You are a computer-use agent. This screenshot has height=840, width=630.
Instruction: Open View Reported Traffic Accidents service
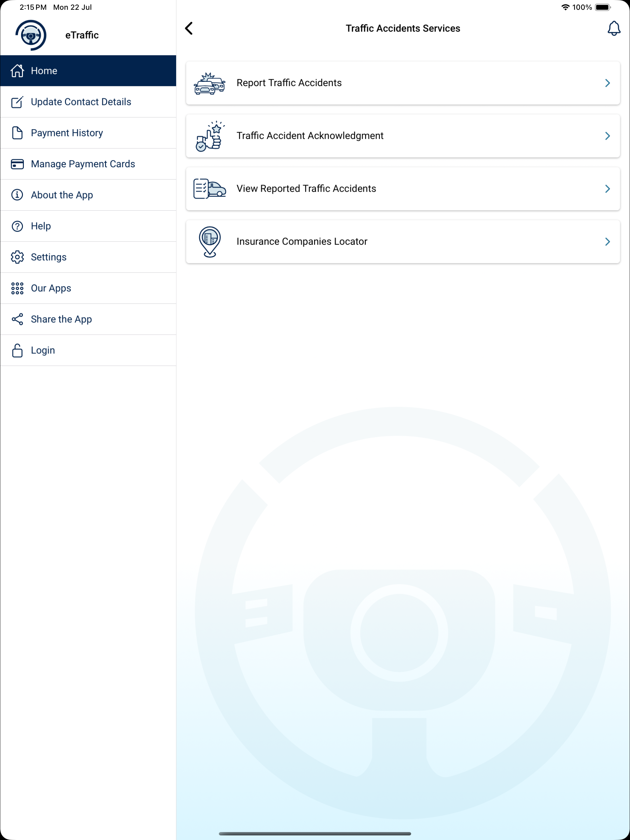(x=403, y=189)
